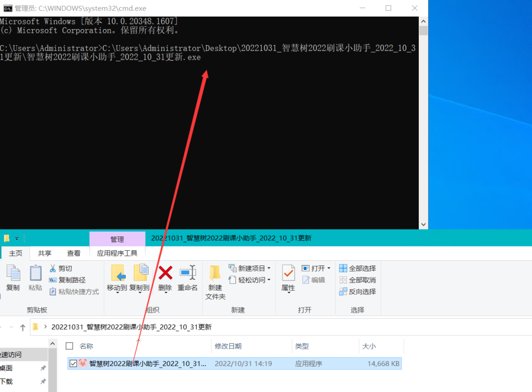Image resolution: width=532 pixels, height=392 pixels.
Task: Choose Select all in the ribbon
Action: pyautogui.click(x=357, y=268)
